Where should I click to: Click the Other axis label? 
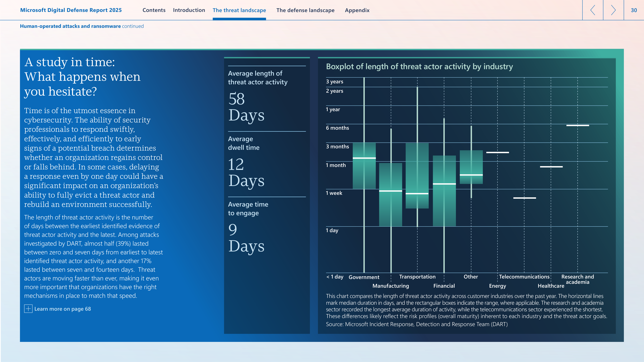[471, 277]
